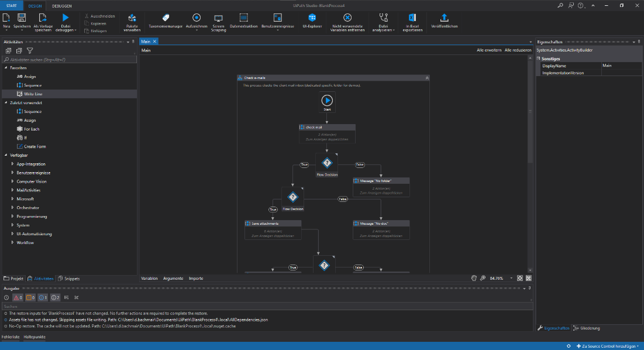Create a new file with Neu
The image size is (644, 350).
[6, 22]
